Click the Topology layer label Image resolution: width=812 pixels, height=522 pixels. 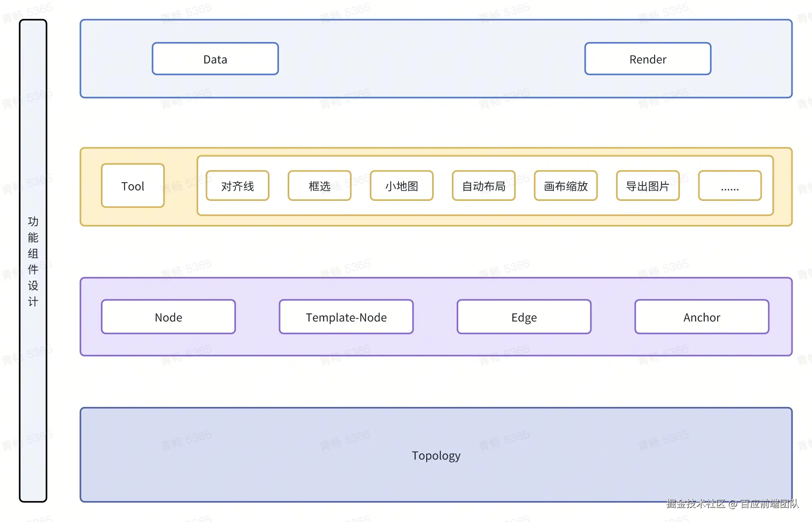[436, 456]
